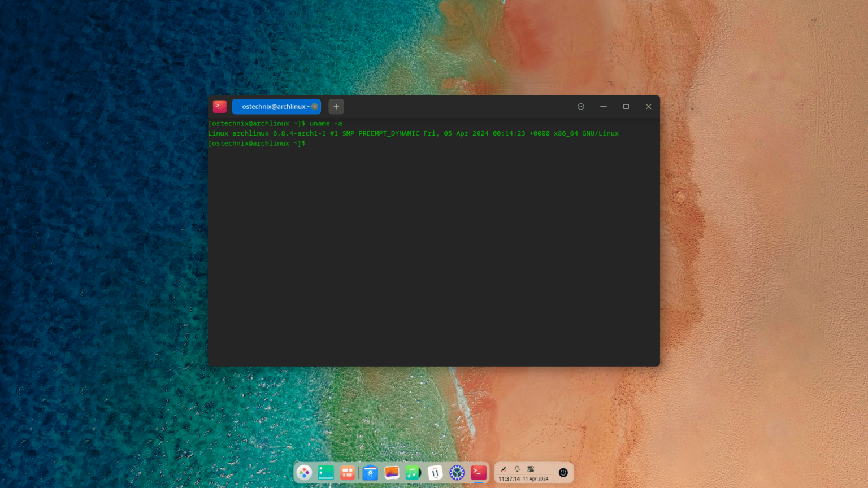Viewport: 868px width, 488px height.
Task: View notifications via the bell icon
Action: click(x=517, y=469)
